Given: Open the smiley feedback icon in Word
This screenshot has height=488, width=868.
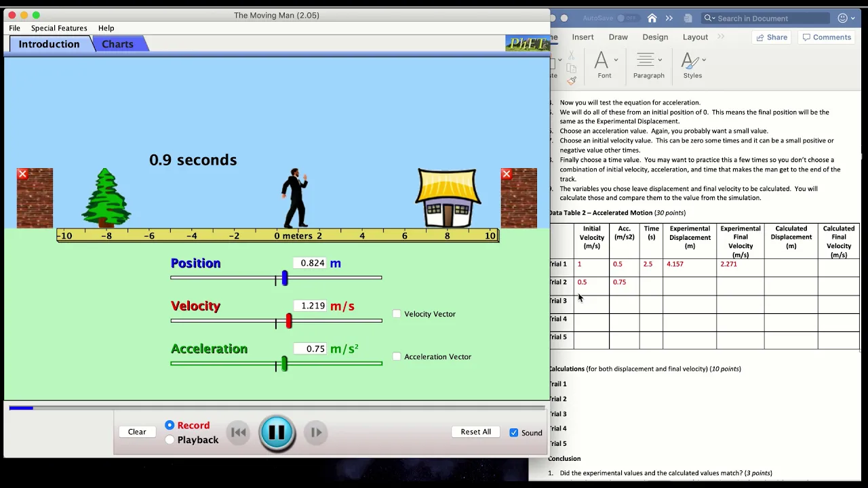Looking at the screenshot, I should pyautogui.click(x=843, y=18).
